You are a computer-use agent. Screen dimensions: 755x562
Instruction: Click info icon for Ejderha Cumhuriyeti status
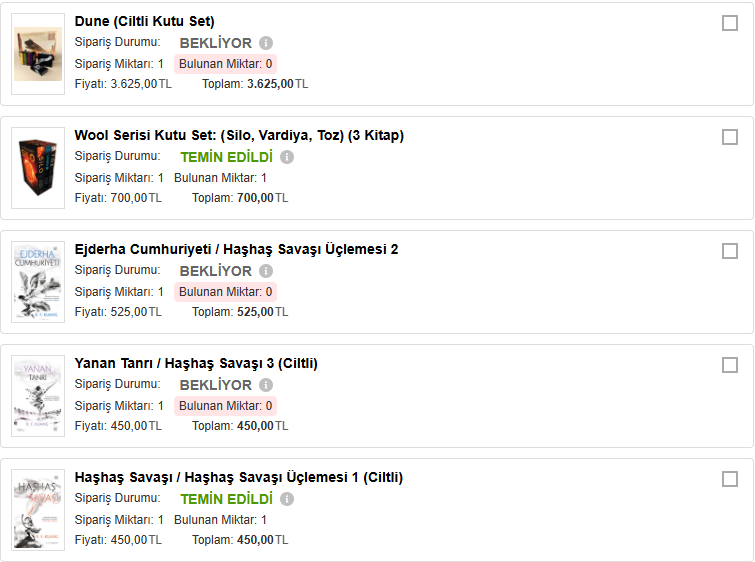tap(266, 271)
